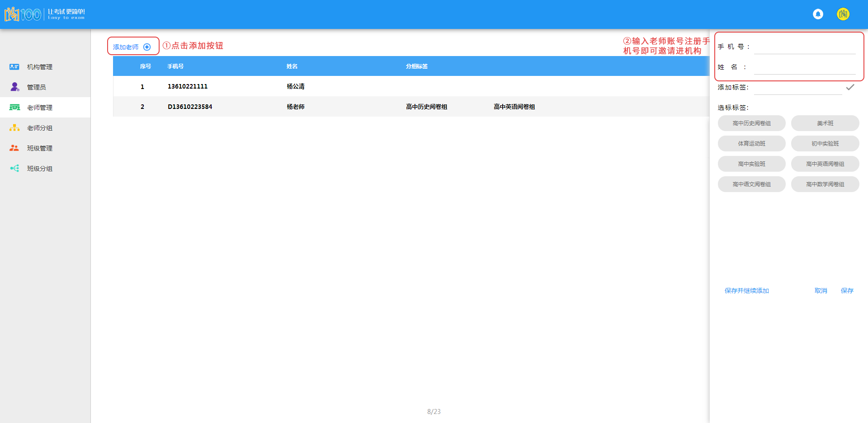Click the 管理员 person icon
This screenshot has height=423, width=868.
(14, 87)
